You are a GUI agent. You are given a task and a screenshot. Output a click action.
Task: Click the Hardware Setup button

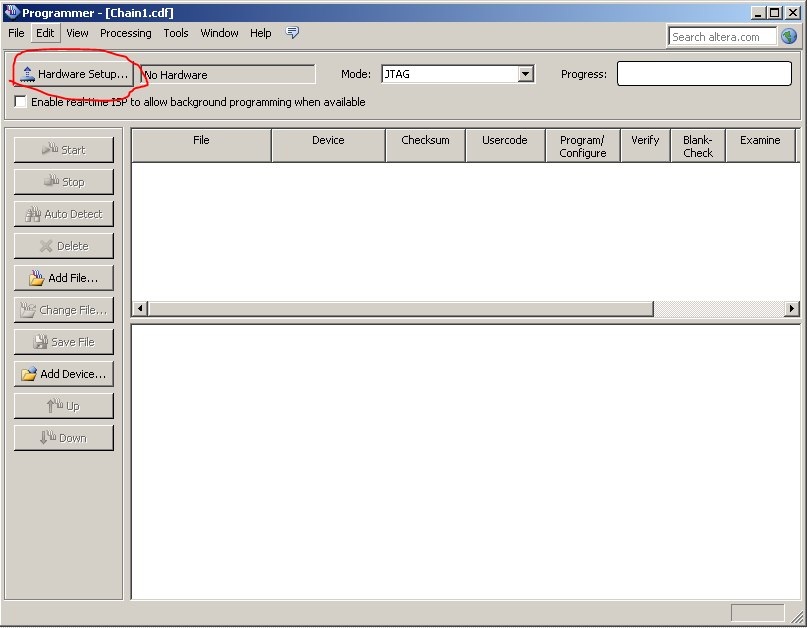pyautogui.click(x=74, y=74)
